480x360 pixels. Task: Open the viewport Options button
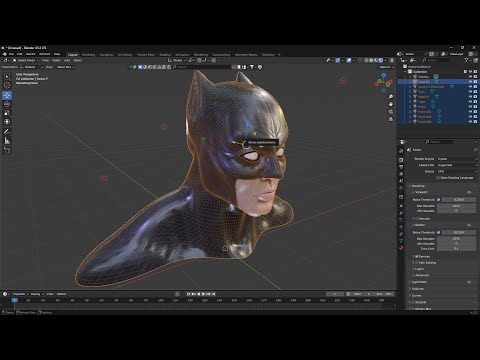click(386, 67)
